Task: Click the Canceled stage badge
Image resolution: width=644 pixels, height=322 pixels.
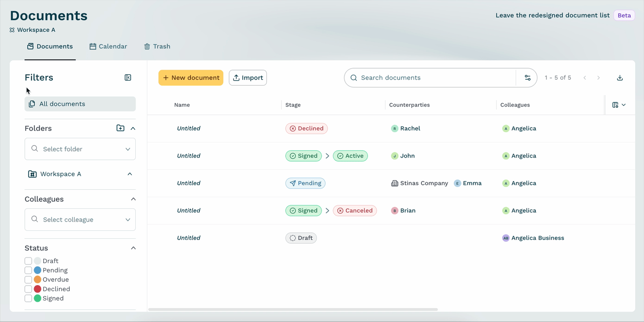Action: pos(355,211)
